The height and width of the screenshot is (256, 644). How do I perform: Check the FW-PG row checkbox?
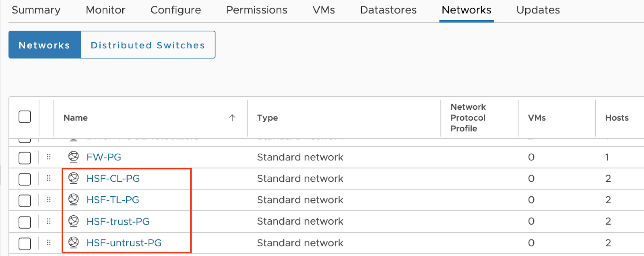pyautogui.click(x=25, y=158)
